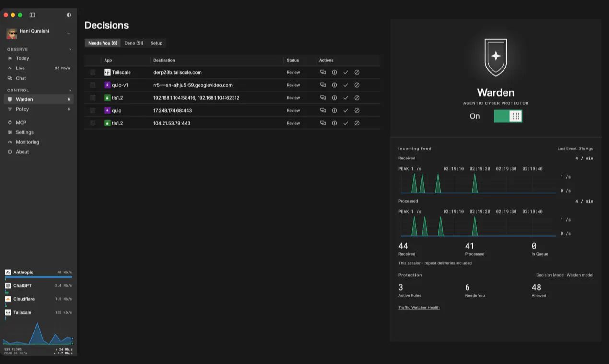Viewport: 609px width, 364px height.
Task: Turn off the Warden On switch
Action: [508, 116]
